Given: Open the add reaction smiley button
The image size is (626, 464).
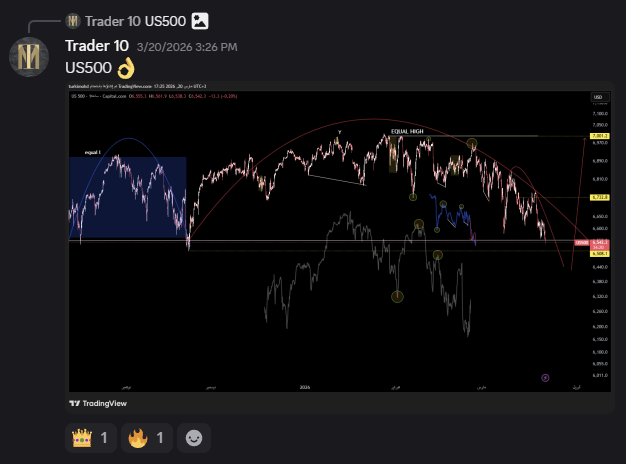Looking at the screenshot, I should point(194,438).
